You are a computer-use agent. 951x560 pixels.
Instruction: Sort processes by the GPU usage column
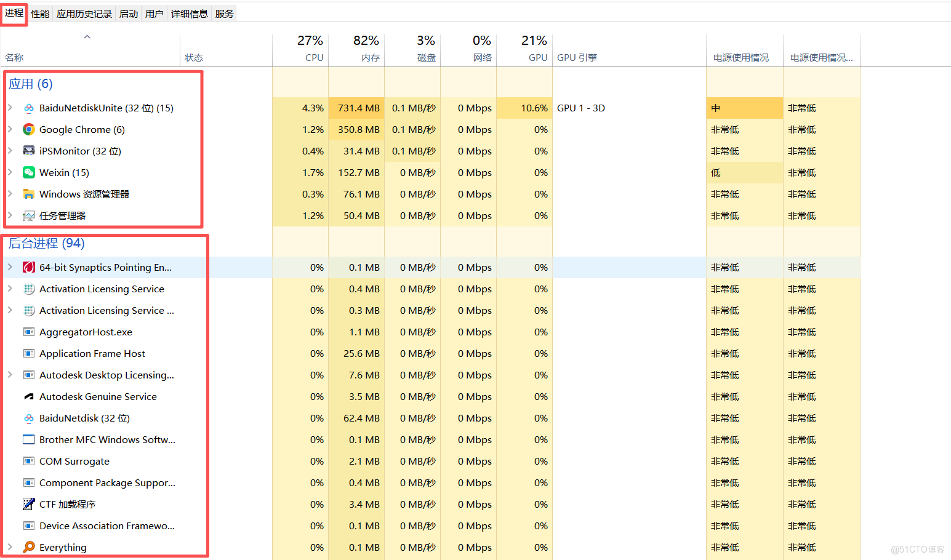coord(524,49)
